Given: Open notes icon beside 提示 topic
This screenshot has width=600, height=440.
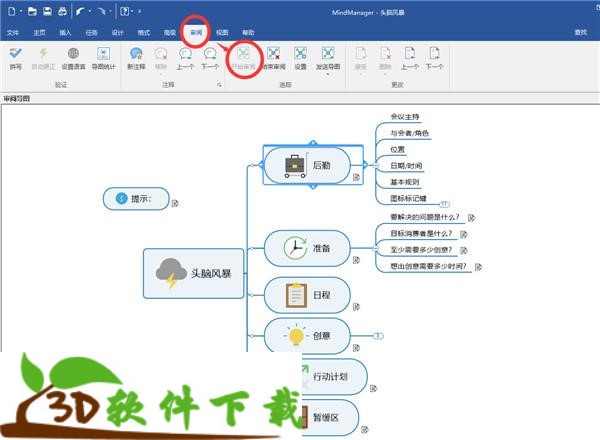Looking at the screenshot, I should click(x=175, y=203).
